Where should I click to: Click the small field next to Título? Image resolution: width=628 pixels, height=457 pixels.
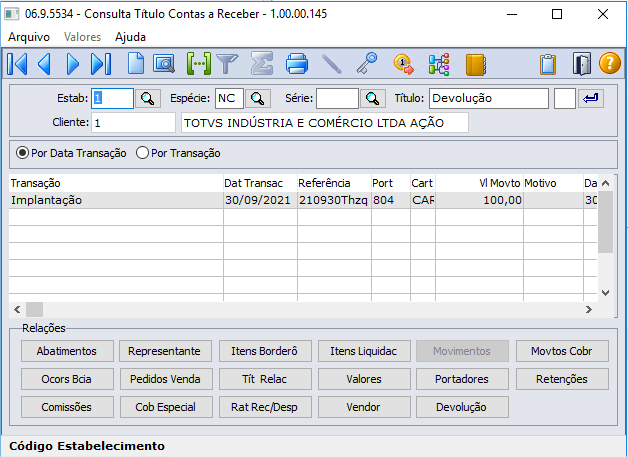(565, 99)
